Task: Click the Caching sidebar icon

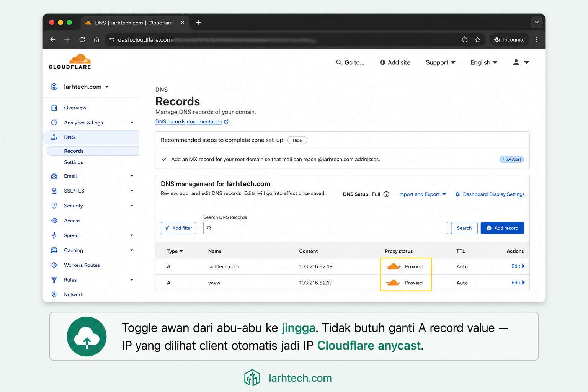Action: coord(54,250)
